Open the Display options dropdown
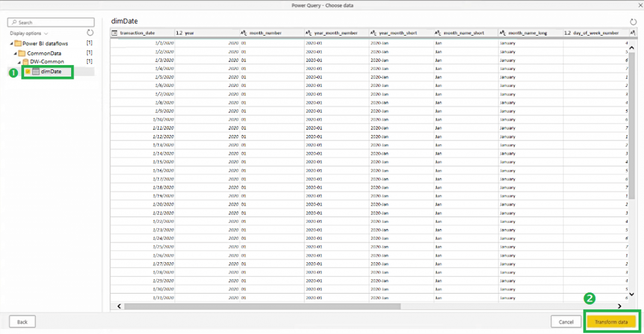The image size is (644, 334). pyautogui.click(x=29, y=33)
